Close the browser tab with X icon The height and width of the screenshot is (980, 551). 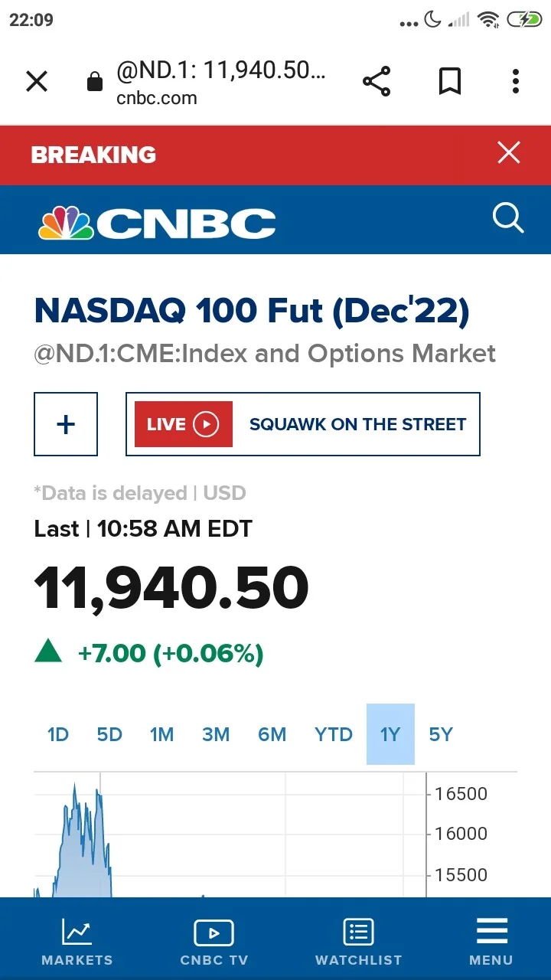click(x=37, y=81)
